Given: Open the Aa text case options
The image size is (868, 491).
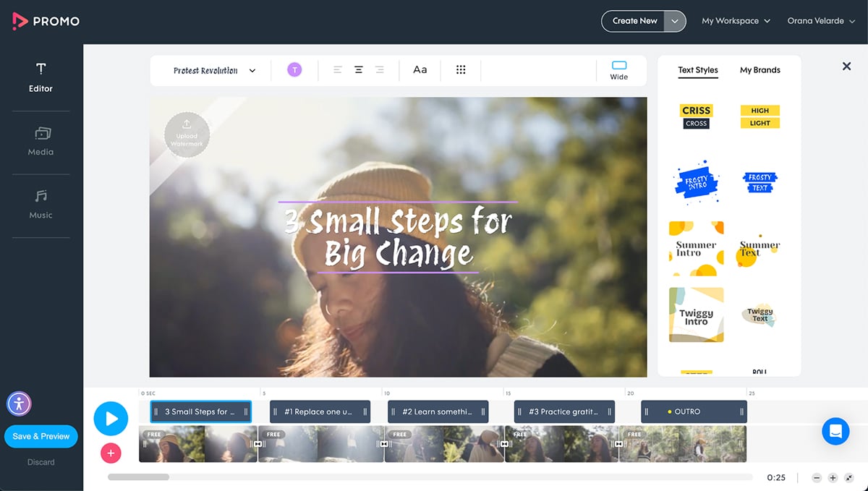Looking at the screenshot, I should [420, 69].
